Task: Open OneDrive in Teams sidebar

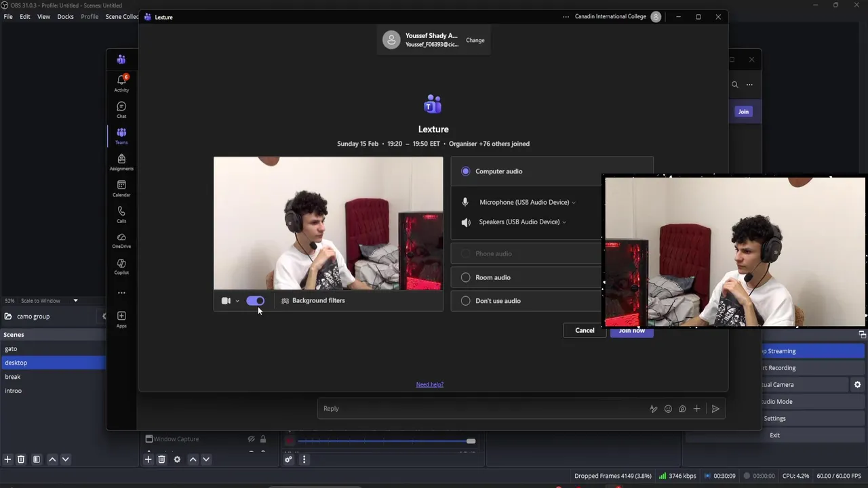Action: 121,241
